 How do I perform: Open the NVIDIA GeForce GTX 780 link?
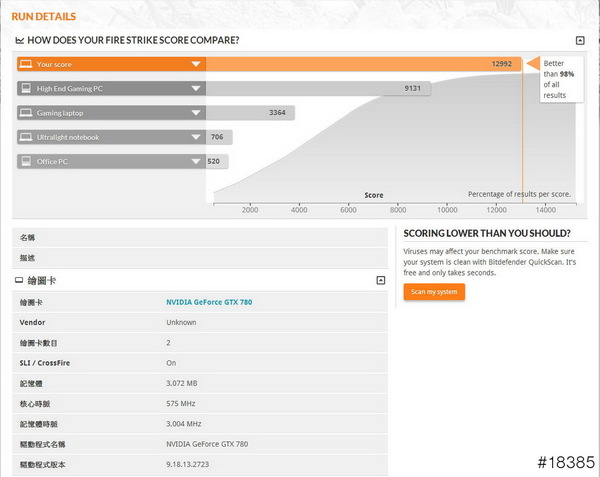click(x=207, y=301)
